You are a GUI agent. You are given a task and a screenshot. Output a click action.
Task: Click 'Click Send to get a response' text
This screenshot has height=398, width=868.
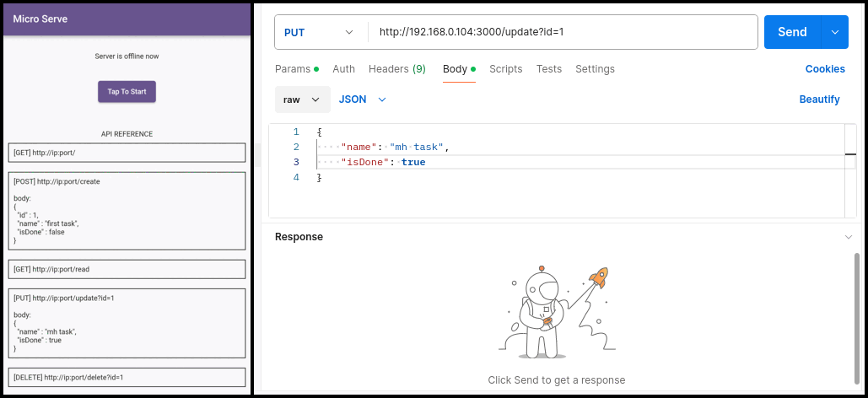(x=557, y=380)
